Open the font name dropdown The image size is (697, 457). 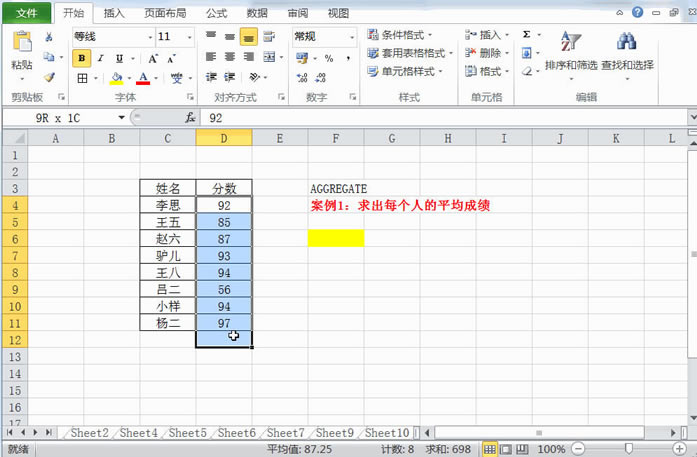(x=150, y=37)
